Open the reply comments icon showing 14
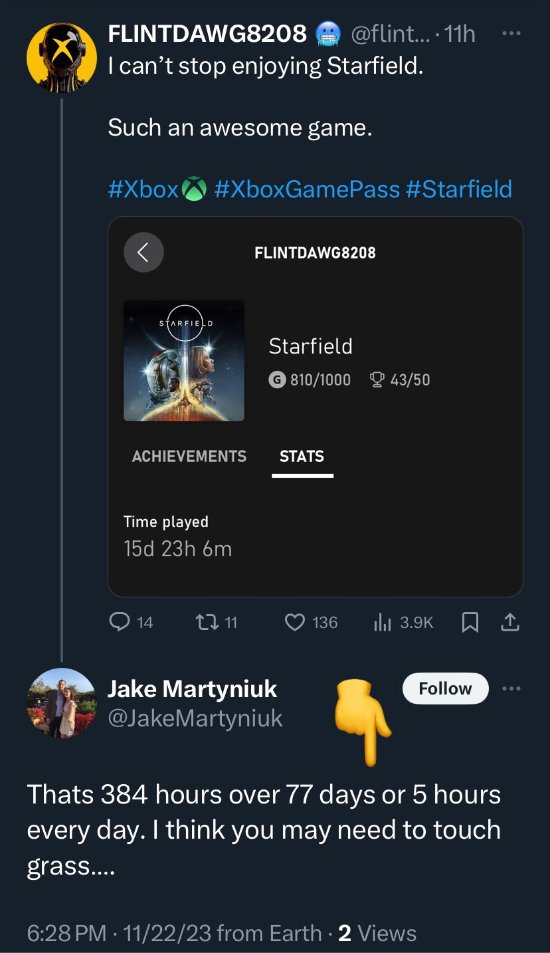550x953 pixels. pyautogui.click(x=130, y=622)
